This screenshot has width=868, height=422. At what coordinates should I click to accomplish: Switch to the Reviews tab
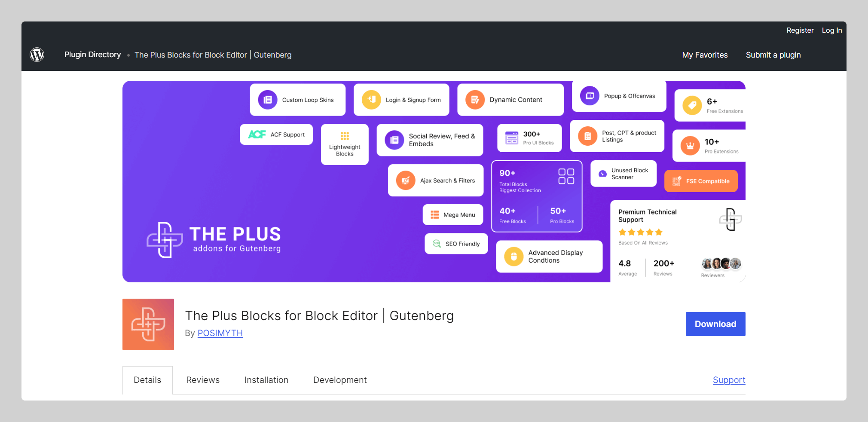click(x=203, y=380)
